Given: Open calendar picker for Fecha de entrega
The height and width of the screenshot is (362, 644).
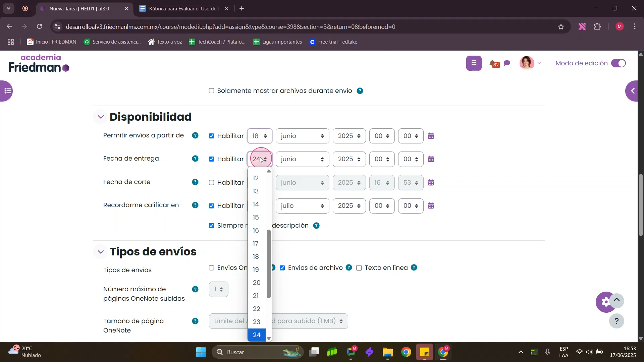Looking at the screenshot, I should tap(431, 159).
